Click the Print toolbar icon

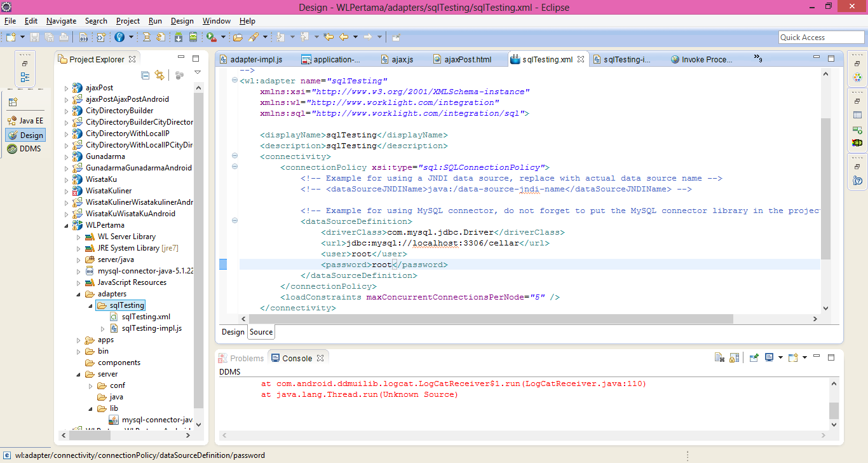coord(64,37)
